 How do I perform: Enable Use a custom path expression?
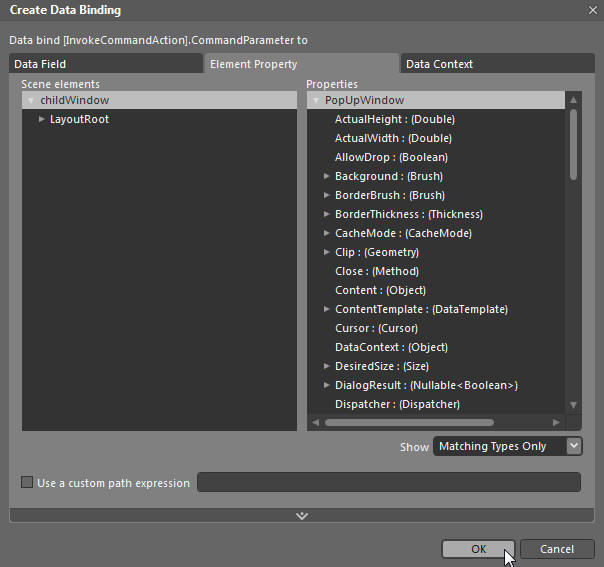pyautogui.click(x=27, y=482)
